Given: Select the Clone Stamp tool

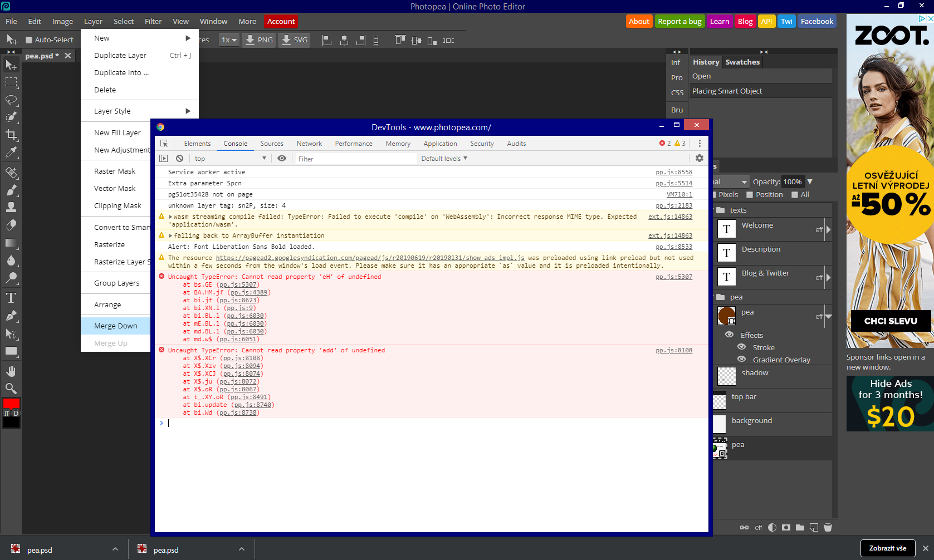Looking at the screenshot, I should point(11,207).
